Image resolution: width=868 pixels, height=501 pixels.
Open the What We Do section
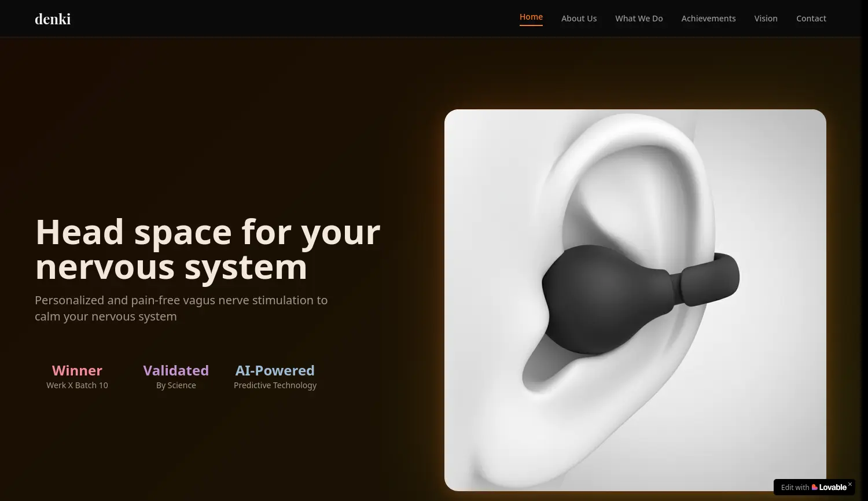pos(639,19)
